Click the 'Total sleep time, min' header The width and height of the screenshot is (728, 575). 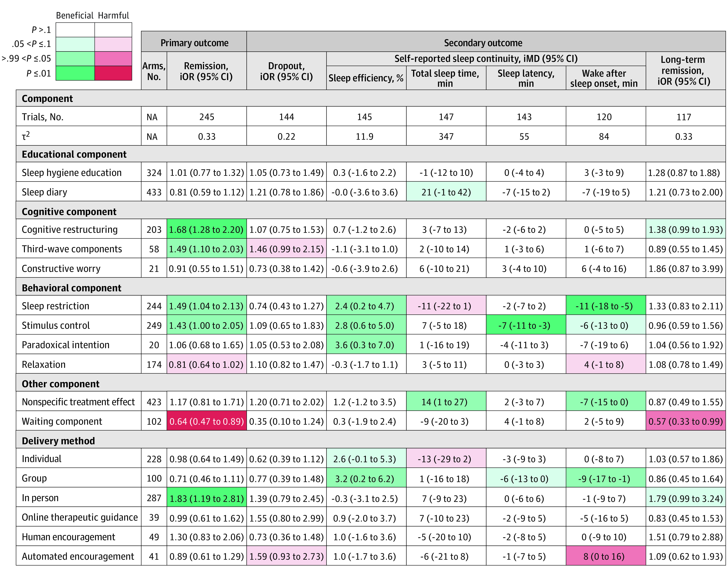click(x=446, y=78)
